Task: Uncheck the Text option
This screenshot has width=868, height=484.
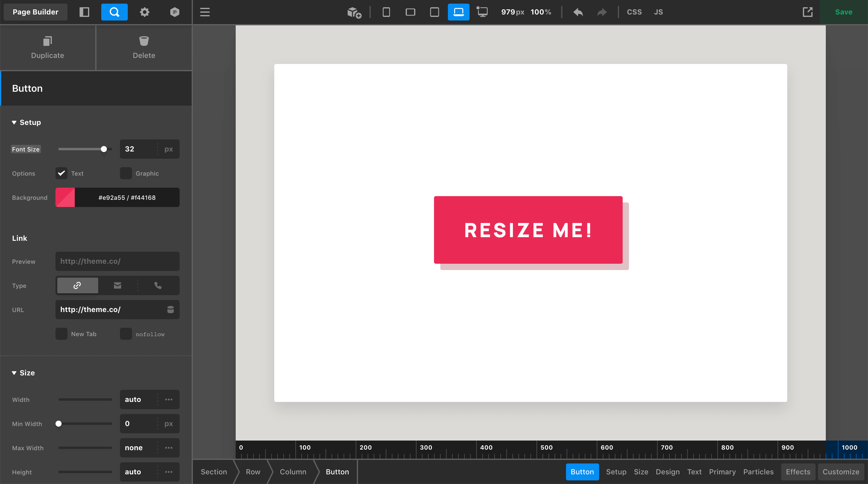Action: [61, 174]
